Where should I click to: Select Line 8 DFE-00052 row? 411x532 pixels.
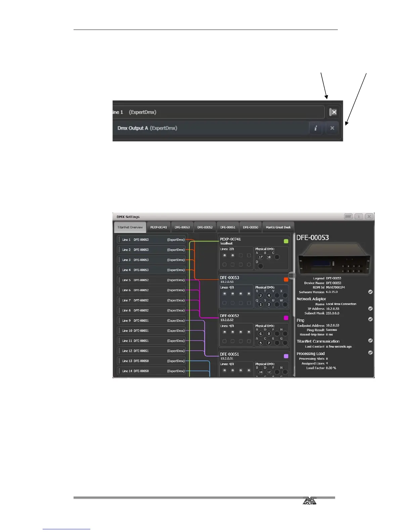point(151,310)
